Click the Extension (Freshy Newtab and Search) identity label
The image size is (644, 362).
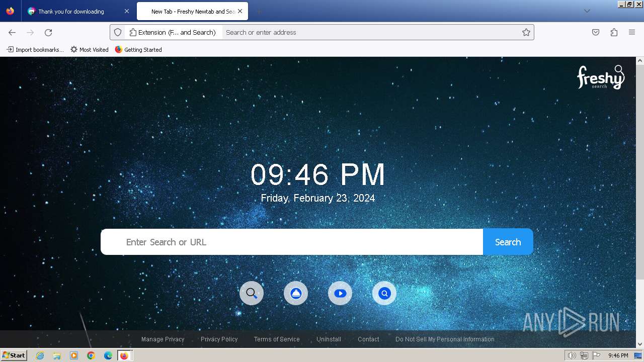tap(173, 32)
